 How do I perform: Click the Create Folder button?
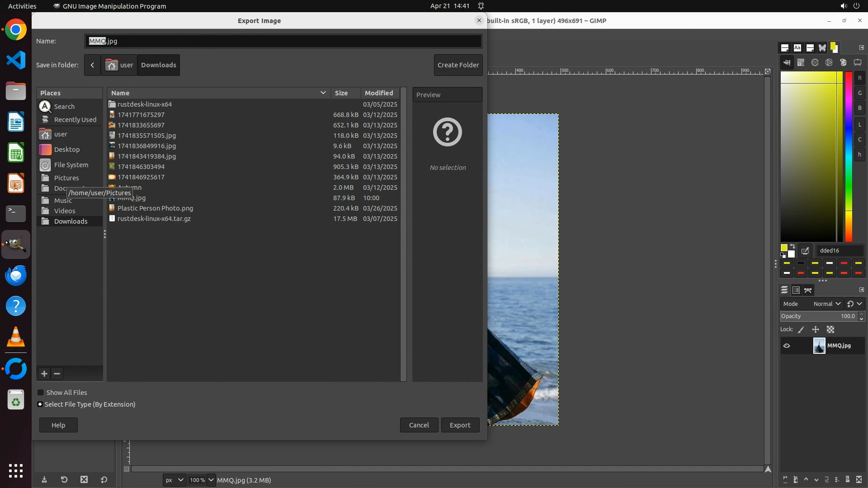[x=458, y=65]
